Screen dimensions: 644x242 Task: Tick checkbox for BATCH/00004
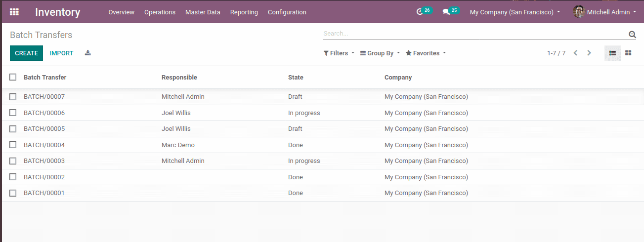pyautogui.click(x=13, y=145)
